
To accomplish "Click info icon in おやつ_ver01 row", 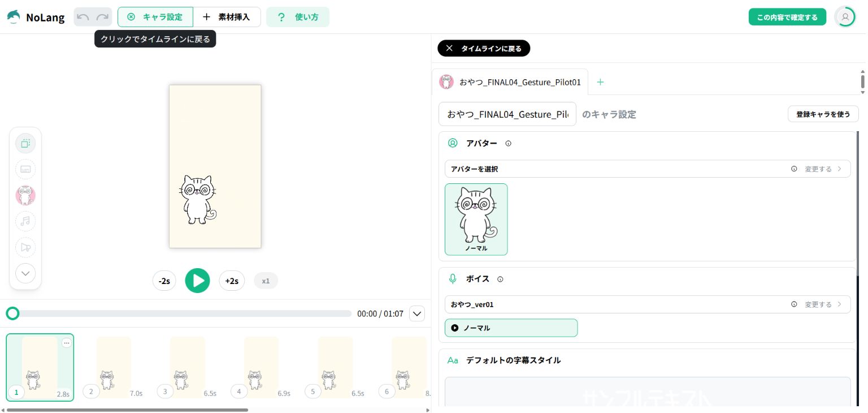I will [x=794, y=304].
